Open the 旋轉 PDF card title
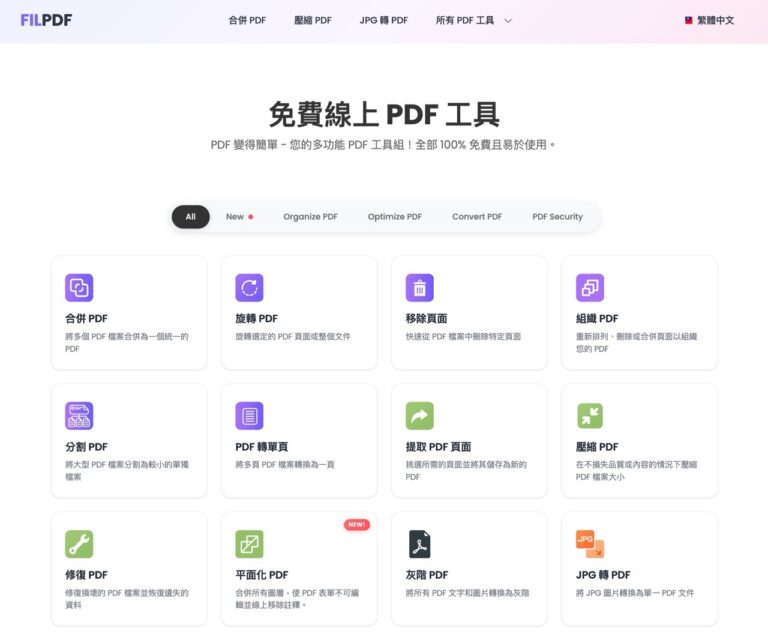Viewport: 768px width, 634px height. click(x=257, y=318)
